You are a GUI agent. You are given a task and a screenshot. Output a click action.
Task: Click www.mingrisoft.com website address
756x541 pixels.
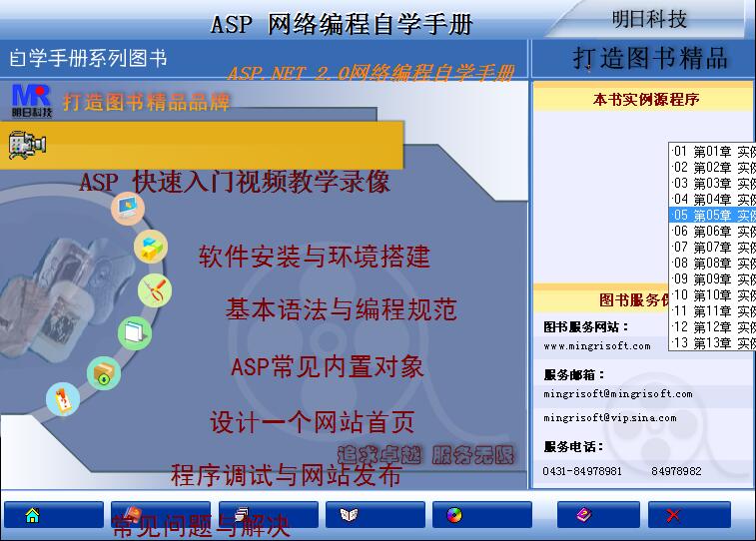tap(597, 346)
